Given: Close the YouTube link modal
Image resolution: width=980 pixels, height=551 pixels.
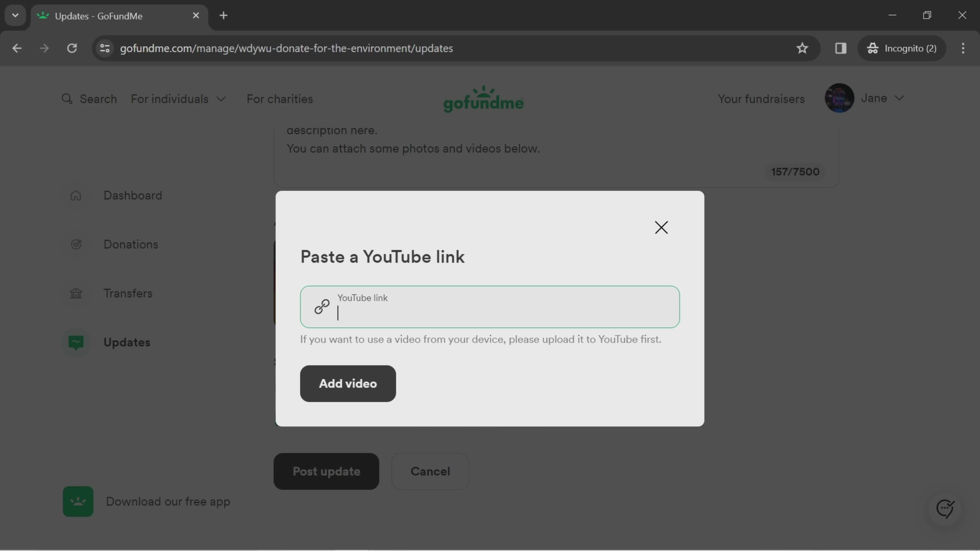Looking at the screenshot, I should [662, 227].
